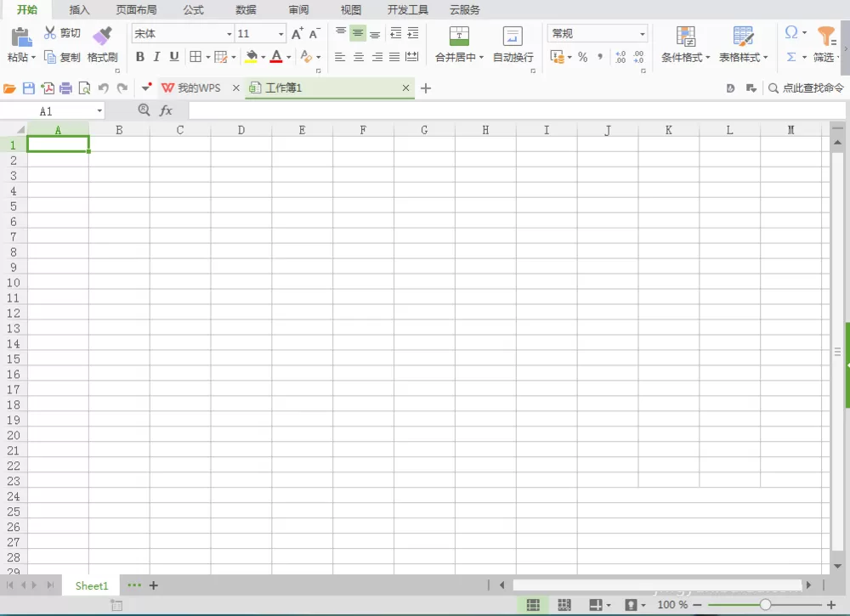Image resolution: width=850 pixels, height=616 pixels.
Task: Select the Format Painter brush
Action: [x=102, y=36]
